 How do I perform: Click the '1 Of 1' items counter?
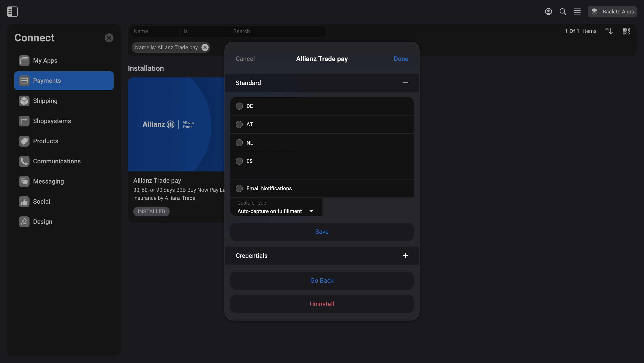[x=572, y=31]
